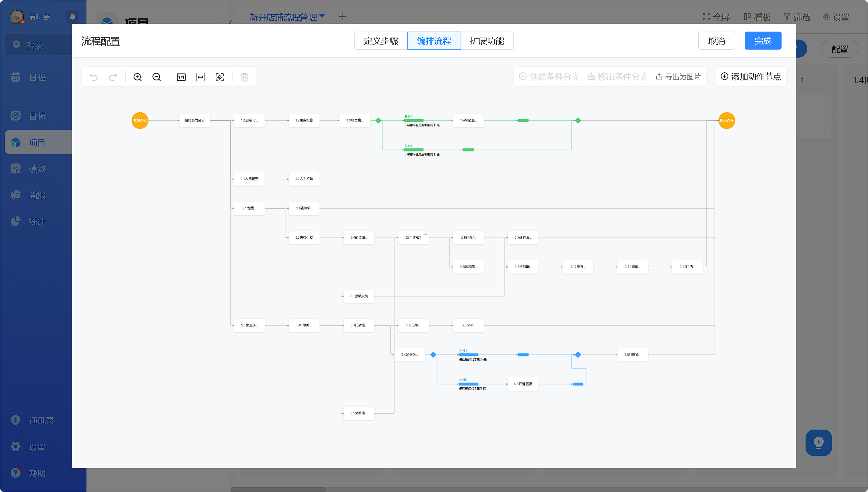The height and width of the screenshot is (492, 868).
Task: Collapse sidebar panel chevron arrow
Action: 231,22
